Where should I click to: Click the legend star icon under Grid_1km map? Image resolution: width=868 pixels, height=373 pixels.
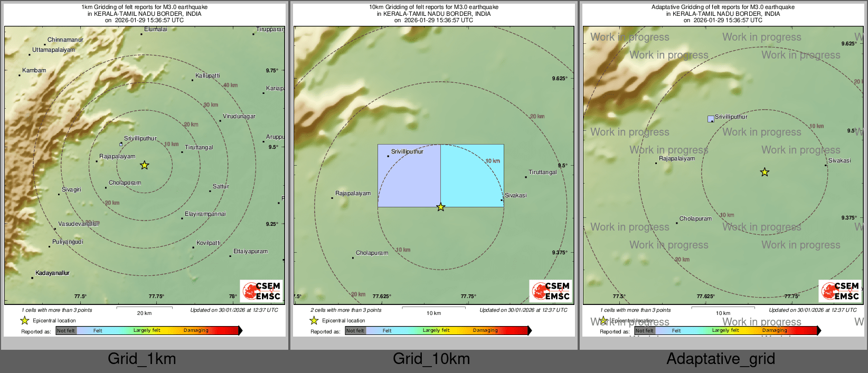click(x=25, y=320)
